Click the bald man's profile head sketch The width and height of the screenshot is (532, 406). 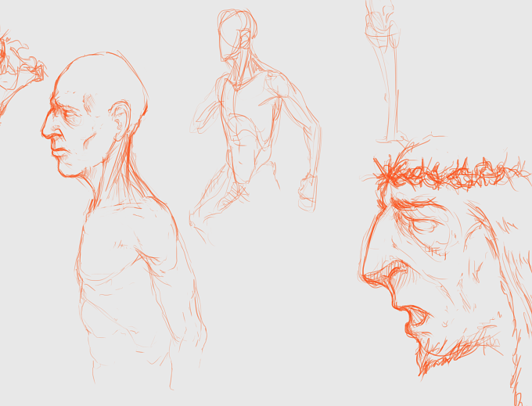(95, 115)
